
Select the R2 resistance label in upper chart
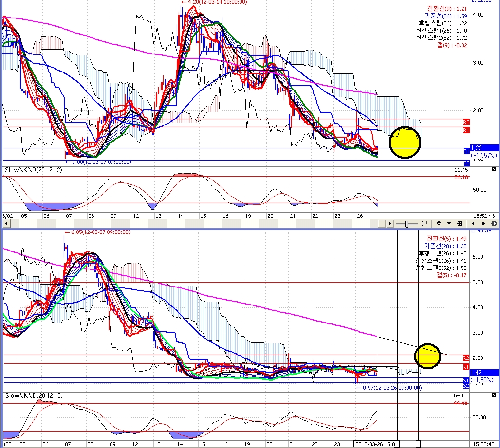[x=466, y=122]
